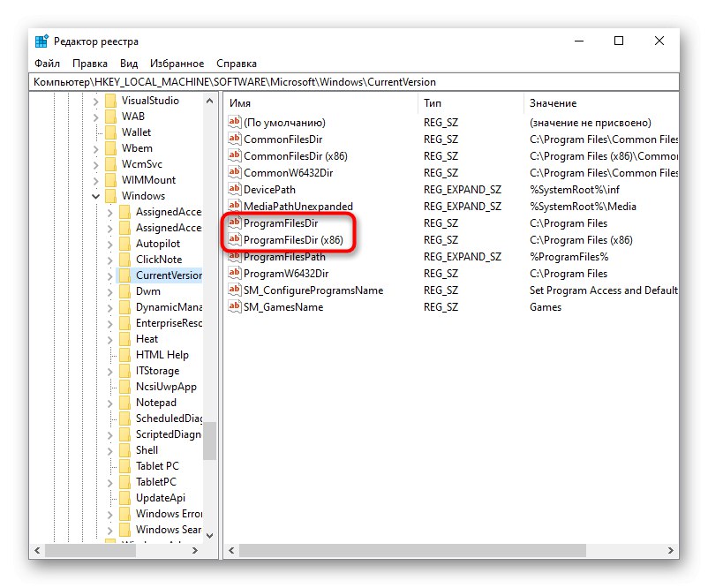Select the NcsiUwpApp key

(x=166, y=386)
